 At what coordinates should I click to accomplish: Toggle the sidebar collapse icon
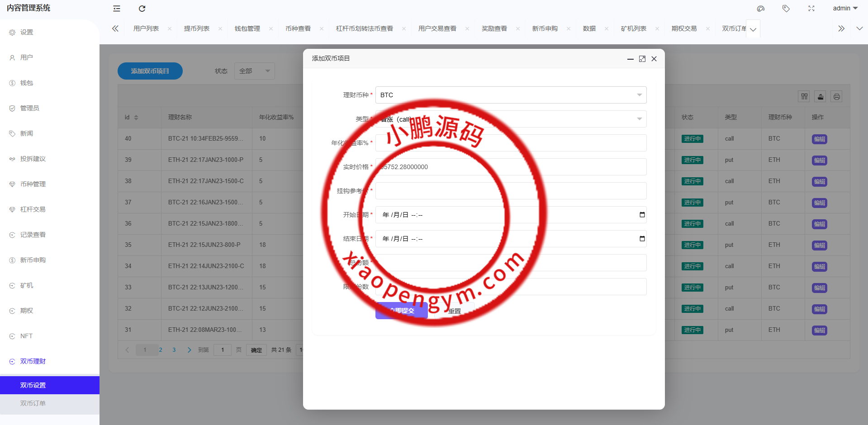pyautogui.click(x=117, y=9)
